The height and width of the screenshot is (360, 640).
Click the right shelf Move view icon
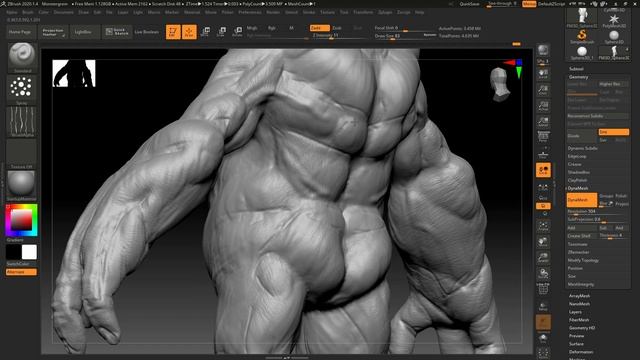click(x=543, y=242)
